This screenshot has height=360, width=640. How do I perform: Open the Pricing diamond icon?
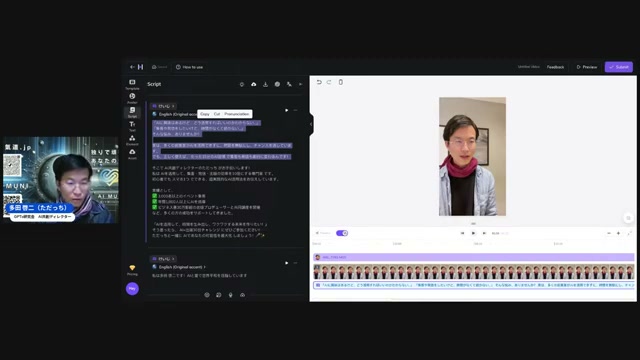(132, 270)
